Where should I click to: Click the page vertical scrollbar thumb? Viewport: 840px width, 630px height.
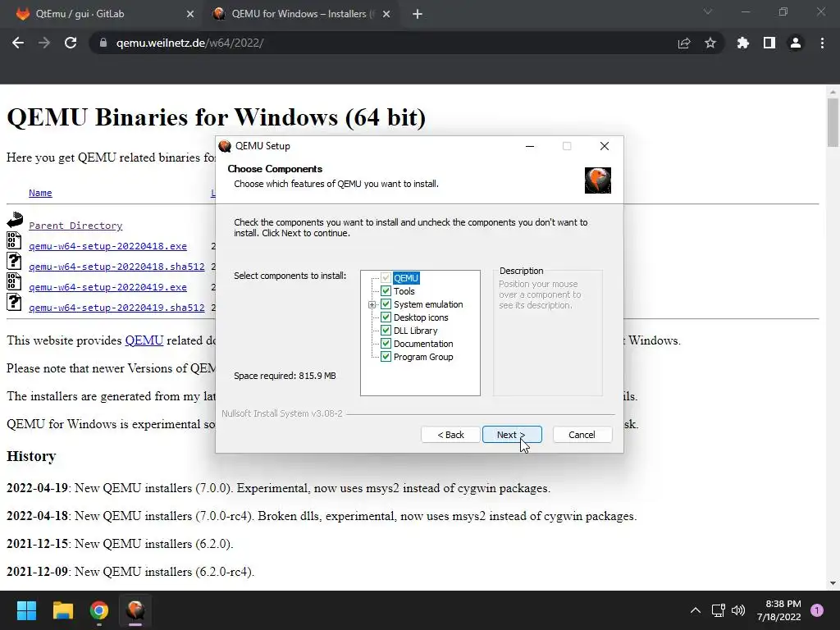pos(833,122)
